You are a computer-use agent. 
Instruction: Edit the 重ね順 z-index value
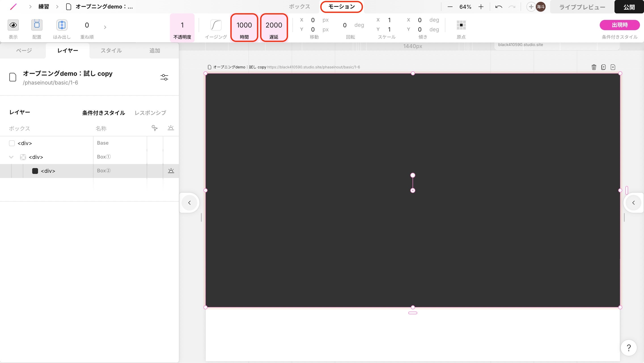[87, 25]
